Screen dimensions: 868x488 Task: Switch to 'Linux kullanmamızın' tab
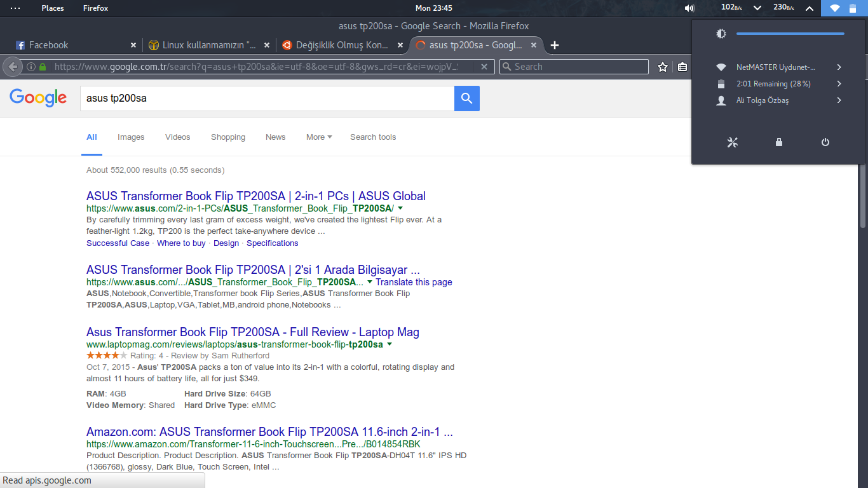coord(207,45)
